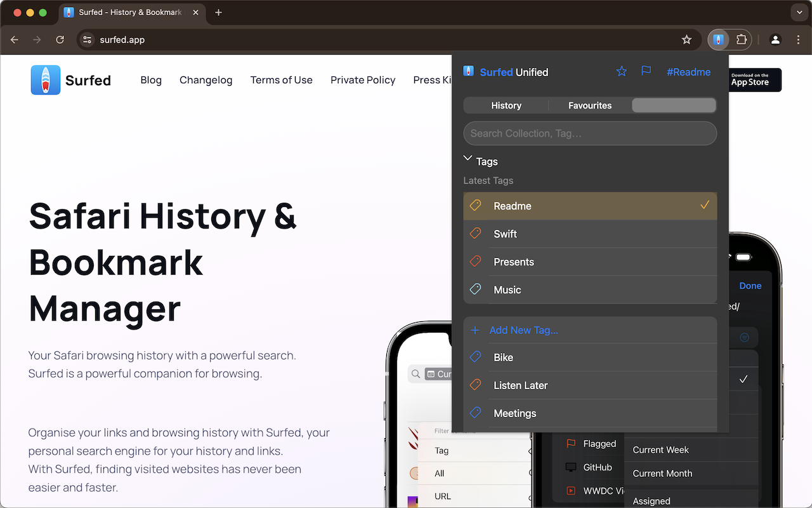
Task: Click the red play icon beside WWDC
Action: click(x=571, y=490)
